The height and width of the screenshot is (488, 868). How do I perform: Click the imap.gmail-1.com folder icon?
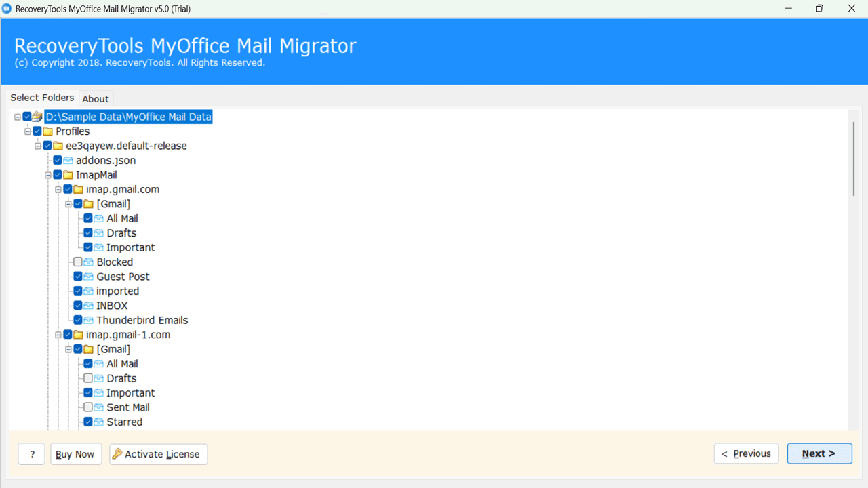tap(78, 335)
